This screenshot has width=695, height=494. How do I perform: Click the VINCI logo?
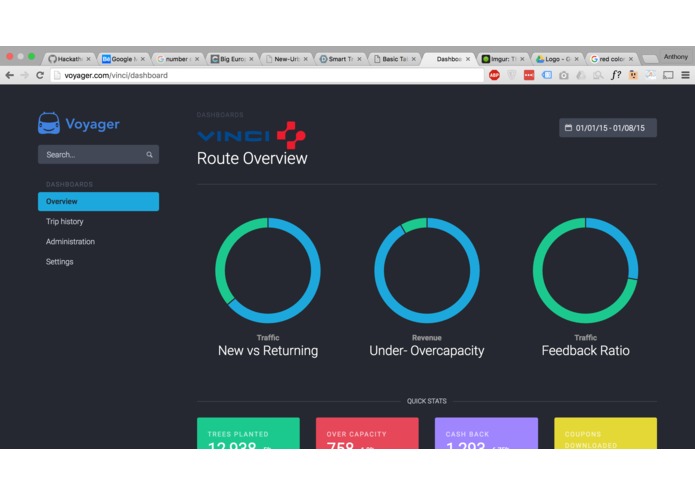click(x=251, y=135)
